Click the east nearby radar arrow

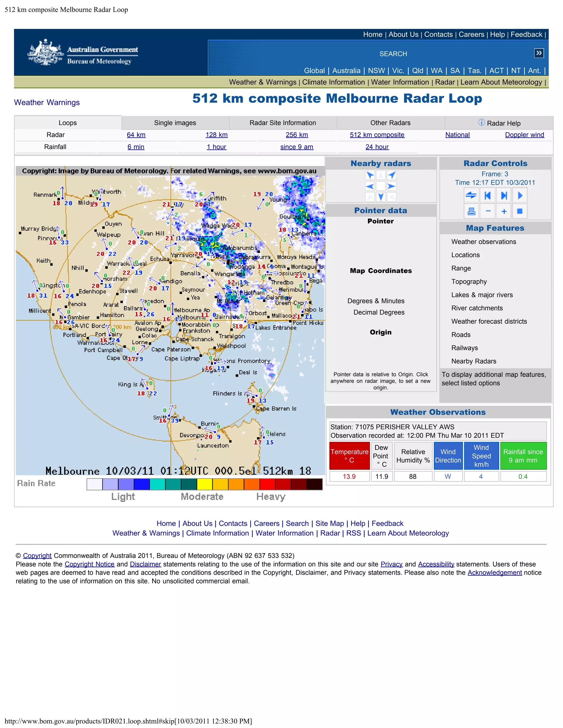coord(391,186)
